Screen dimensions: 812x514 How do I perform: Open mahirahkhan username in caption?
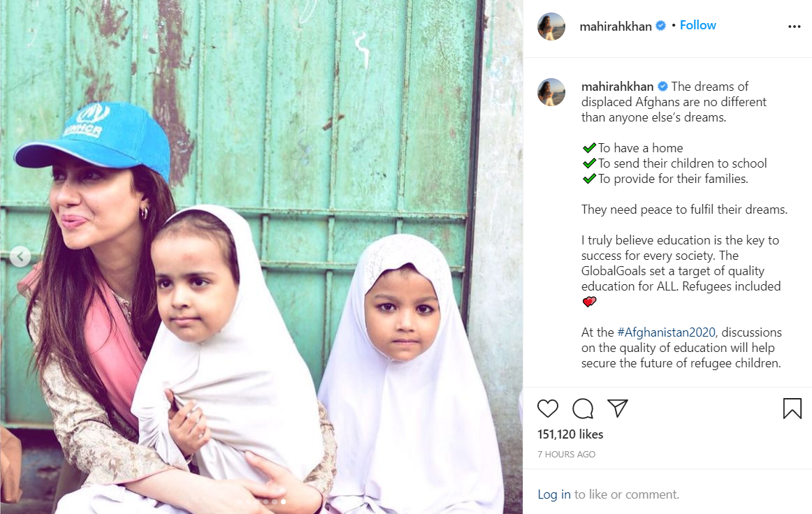pos(617,87)
